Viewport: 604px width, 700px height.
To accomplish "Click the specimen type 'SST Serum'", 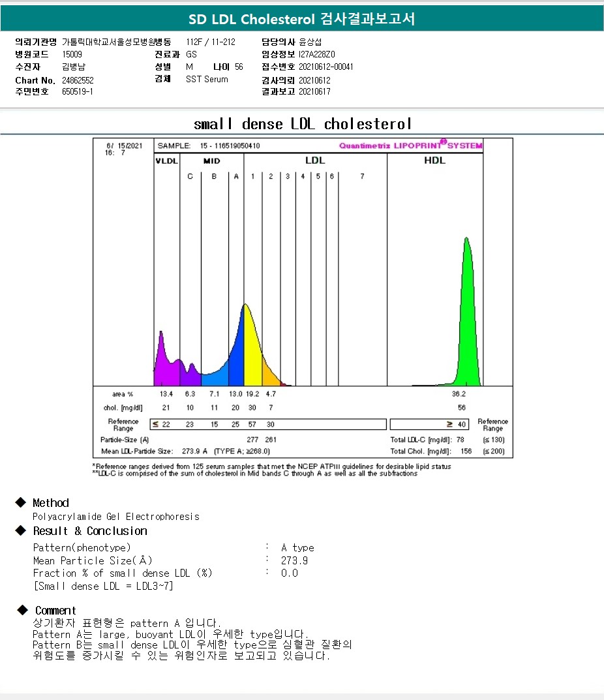I will (x=207, y=79).
